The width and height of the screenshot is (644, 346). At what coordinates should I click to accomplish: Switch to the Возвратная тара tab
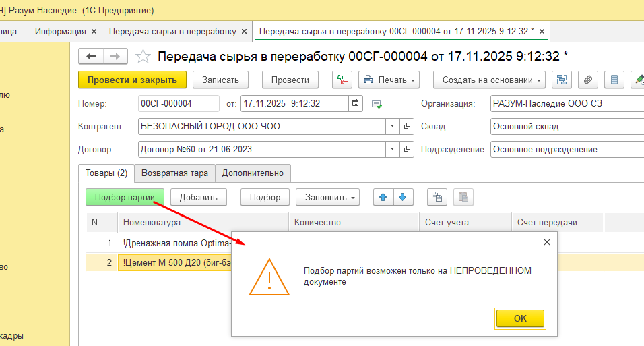coord(174,173)
